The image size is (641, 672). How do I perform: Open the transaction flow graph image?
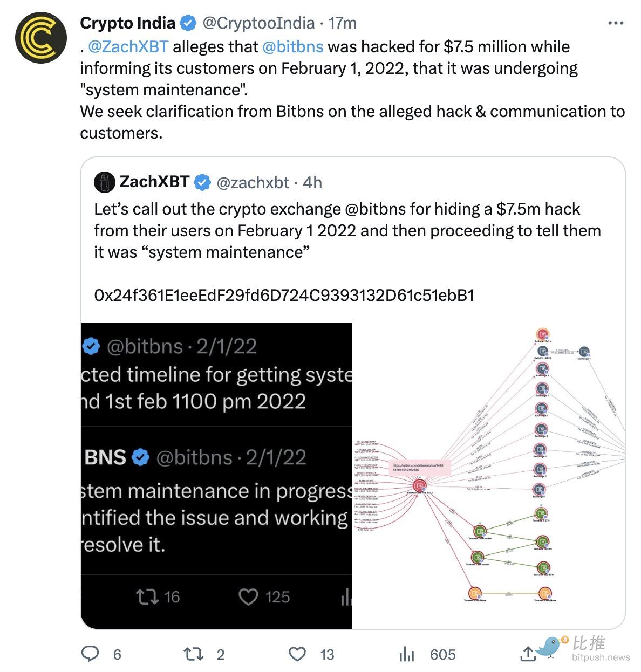tap(488, 476)
